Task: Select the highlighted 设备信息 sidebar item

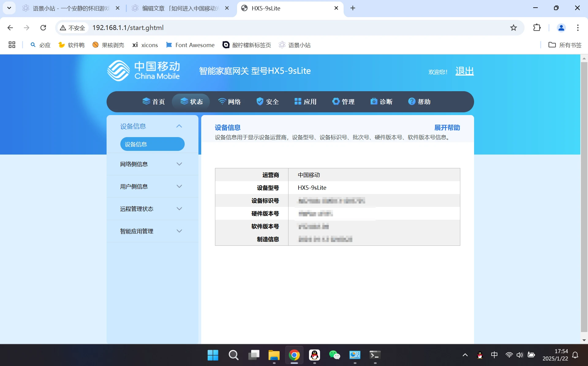Action: pos(152,144)
